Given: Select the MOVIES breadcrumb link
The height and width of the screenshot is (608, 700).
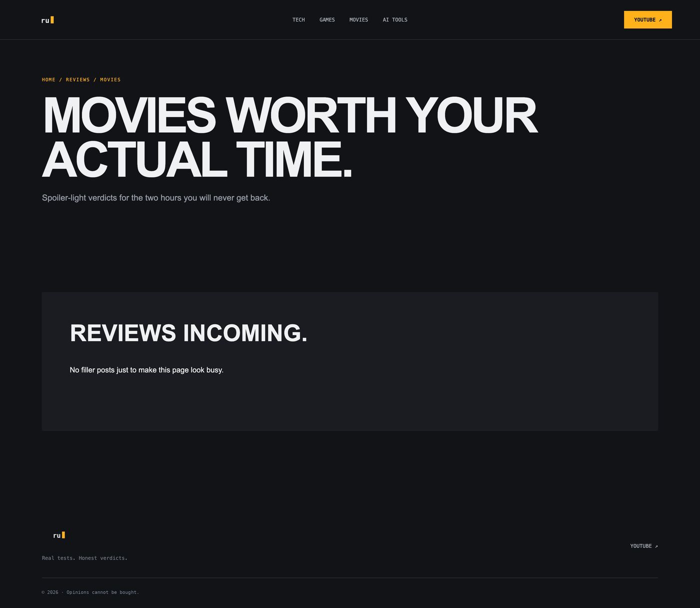Looking at the screenshot, I should click(x=110, y=80).
